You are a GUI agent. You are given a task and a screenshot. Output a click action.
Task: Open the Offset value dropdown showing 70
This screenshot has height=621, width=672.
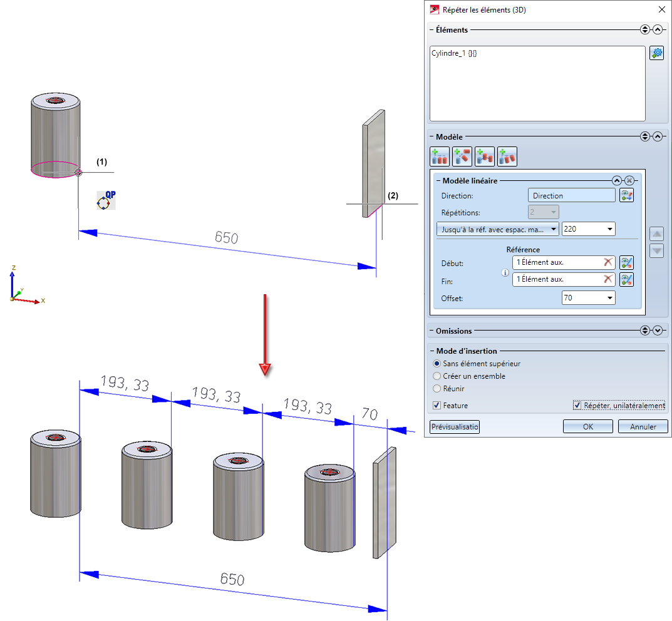pos(609,298)
